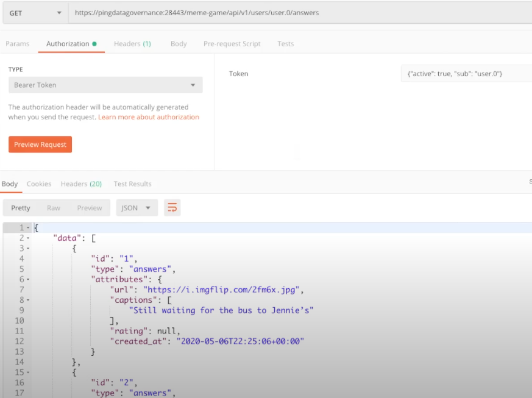Viewport: 532px width, 398px height.
Task: Collapse the attributes object at line 6
Action: pyautogui.click(x=28, y=280)
